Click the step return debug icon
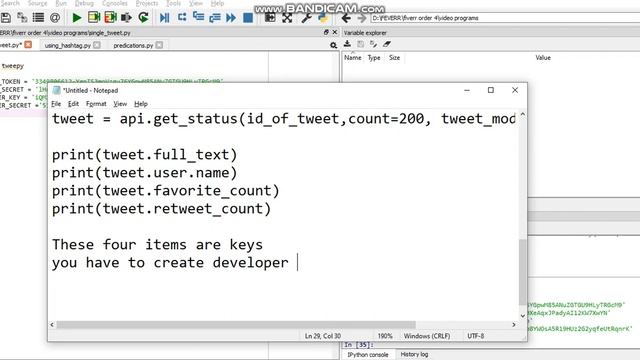Image resolution: width=640 pixels, height=360 pixels. pyautogui.click(x=215, y=18)
